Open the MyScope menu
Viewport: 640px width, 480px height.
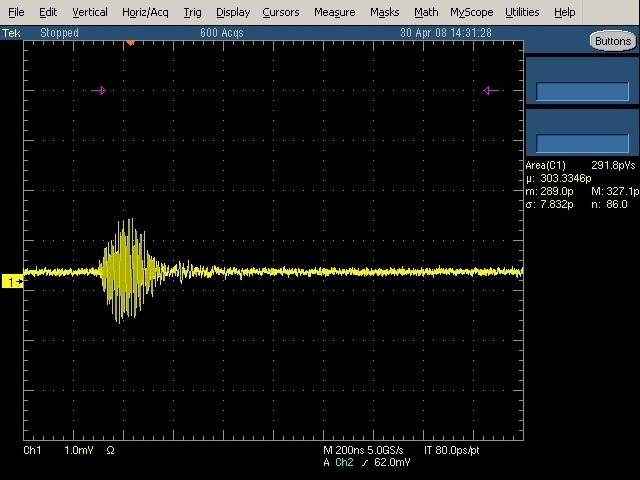click(471, 12)
